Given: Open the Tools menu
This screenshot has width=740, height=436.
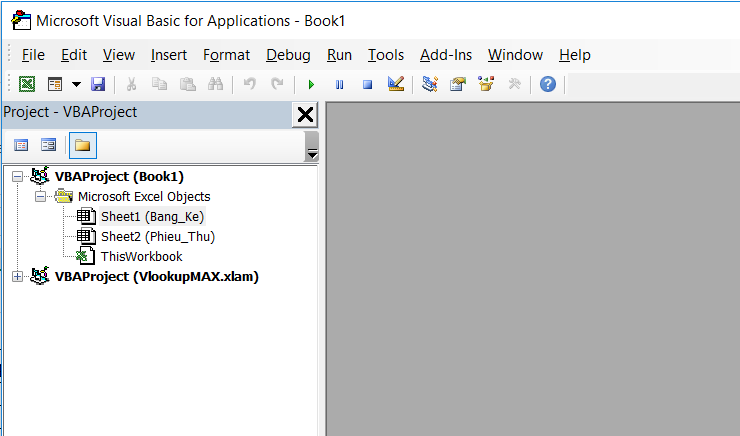Looking at the screenshot, I should click(386, 55).
